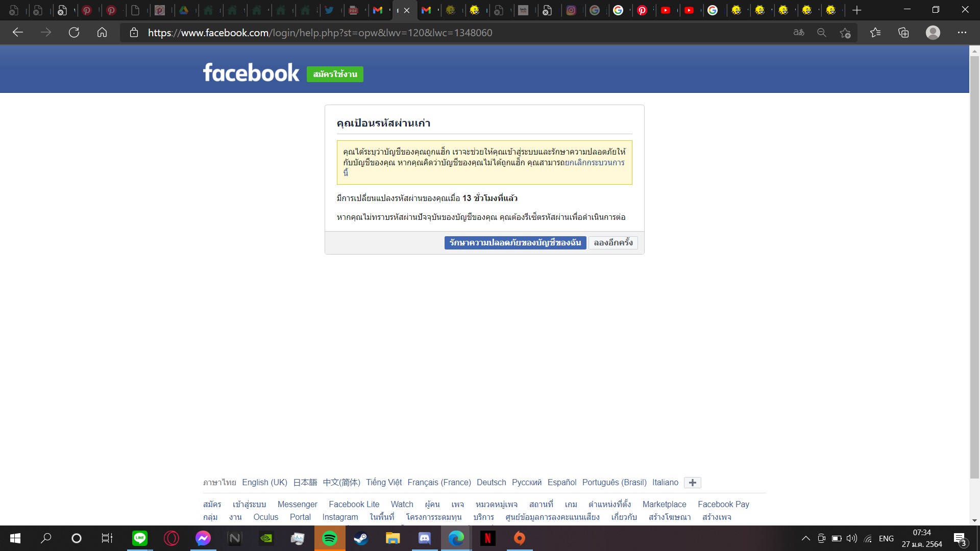Image resolution: width=980 pixels, height=551 pixels.
Task: Switch to the first Pinterest tab
Action: coord(87,10)
